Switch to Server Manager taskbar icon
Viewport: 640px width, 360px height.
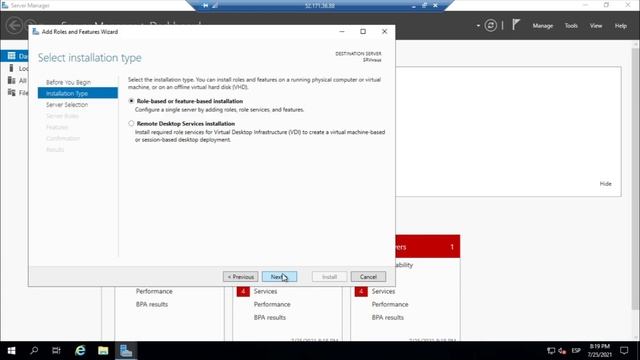[126, 351]
